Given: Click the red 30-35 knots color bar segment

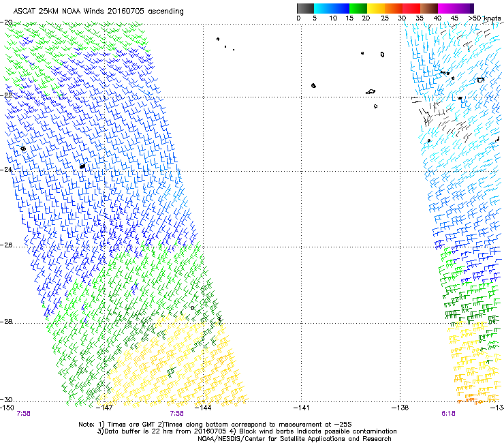Looking at the screenshot, I should pyautogui.click(x=411, y=8).
